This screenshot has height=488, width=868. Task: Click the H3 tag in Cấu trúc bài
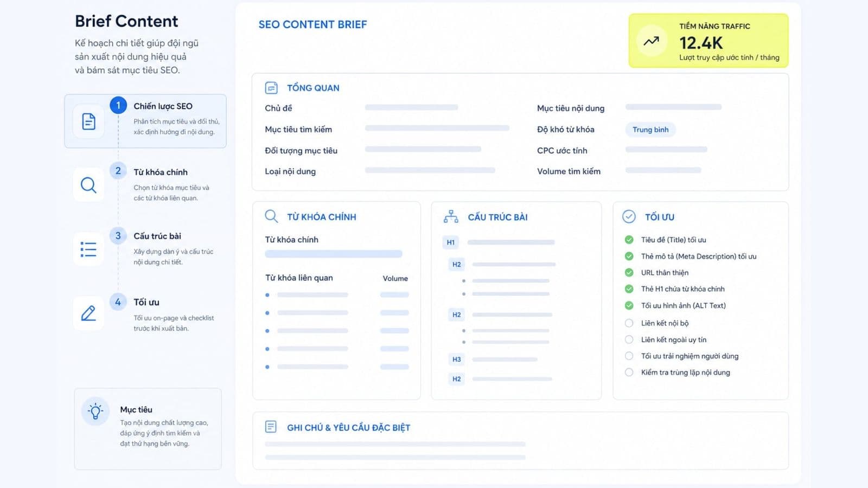tap(457, 359)
